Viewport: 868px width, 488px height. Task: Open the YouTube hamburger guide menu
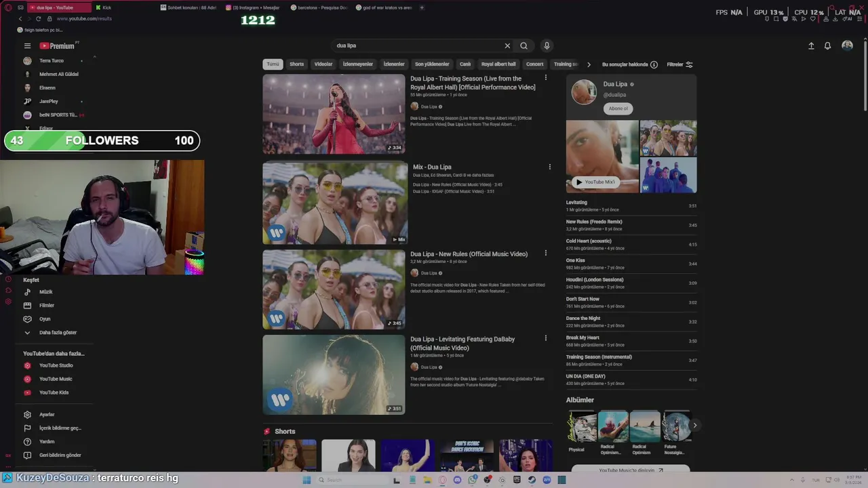point(27,46)
